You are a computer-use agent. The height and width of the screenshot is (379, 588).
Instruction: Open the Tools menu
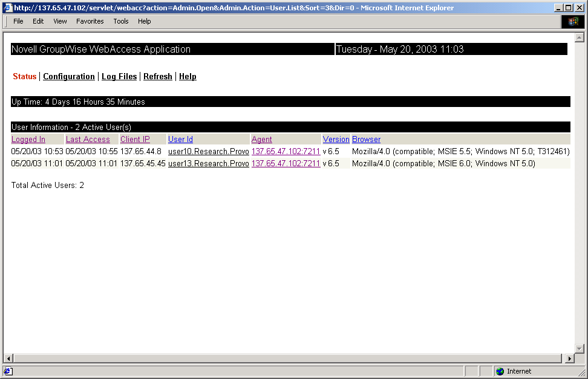(x=120, y=21)
